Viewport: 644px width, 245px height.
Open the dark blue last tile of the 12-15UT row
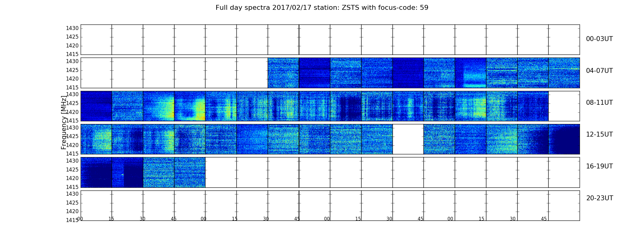click(x=564, y=139)
